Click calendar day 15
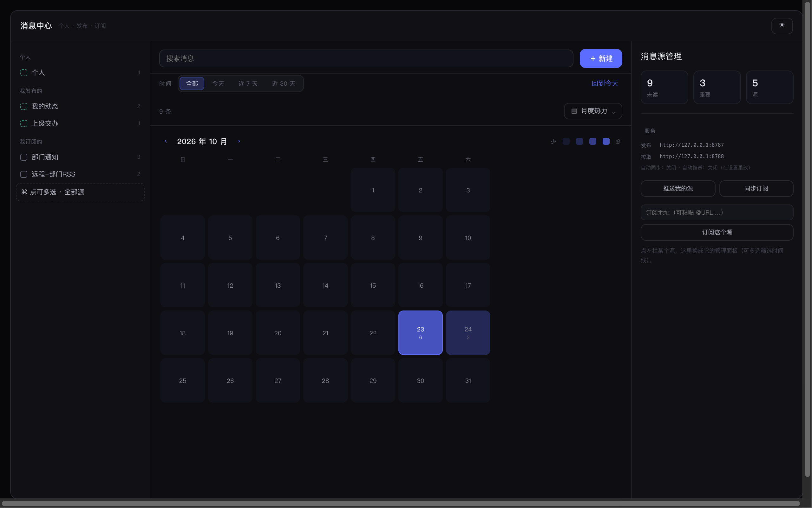Viewport: 812px width, 508px height. pyautogui.click(x=373, y=285)
